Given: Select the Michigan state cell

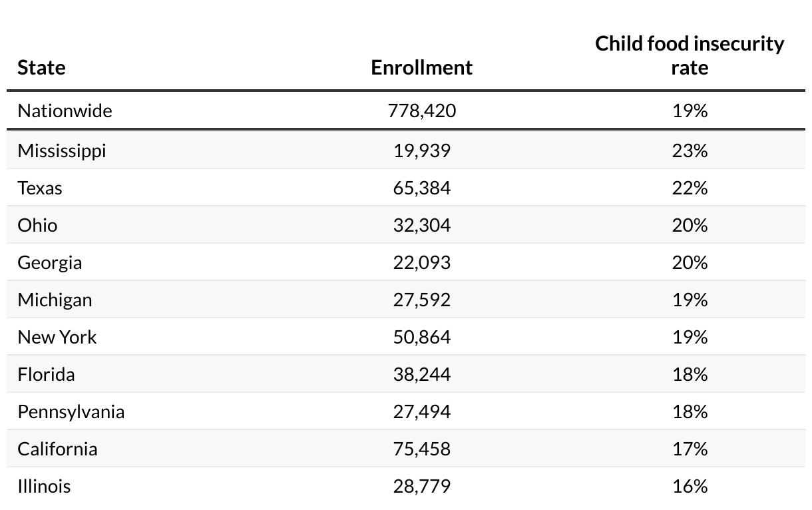Looking at the screenshot, I should click(x=55, y=300).
